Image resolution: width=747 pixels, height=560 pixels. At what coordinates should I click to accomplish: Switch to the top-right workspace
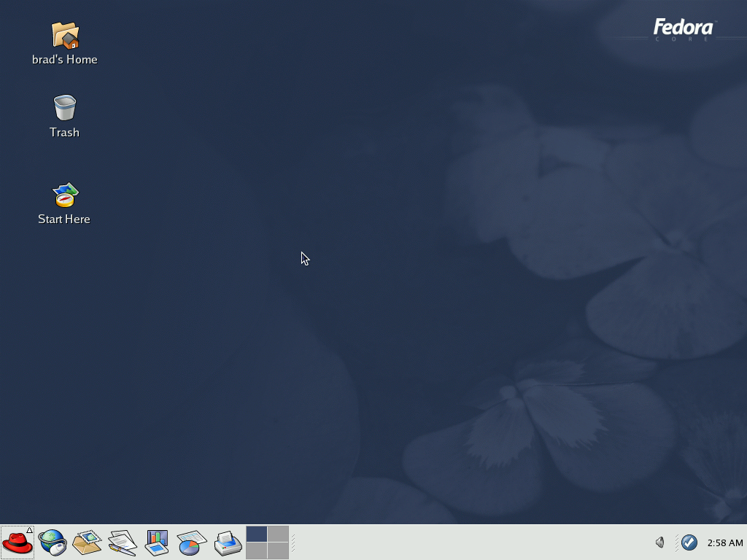pos(278,534)
